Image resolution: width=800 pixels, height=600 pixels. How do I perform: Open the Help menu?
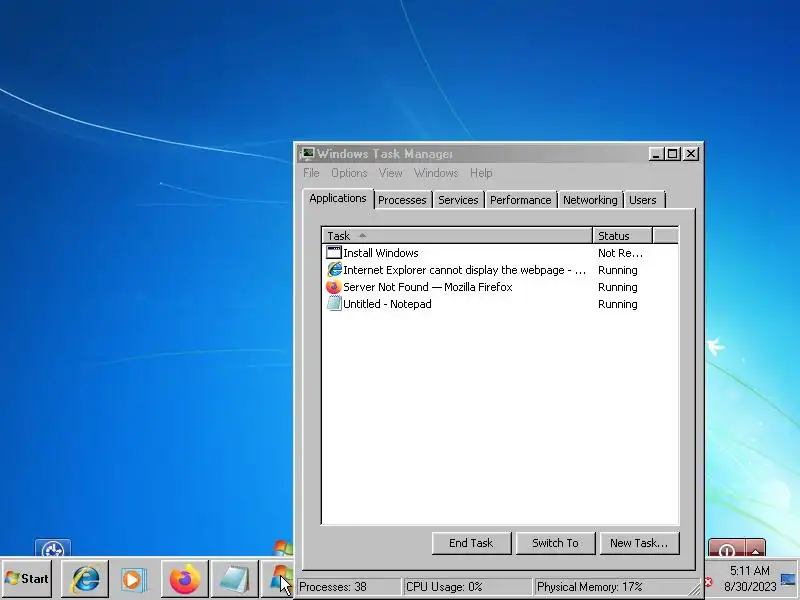[481, 173]
